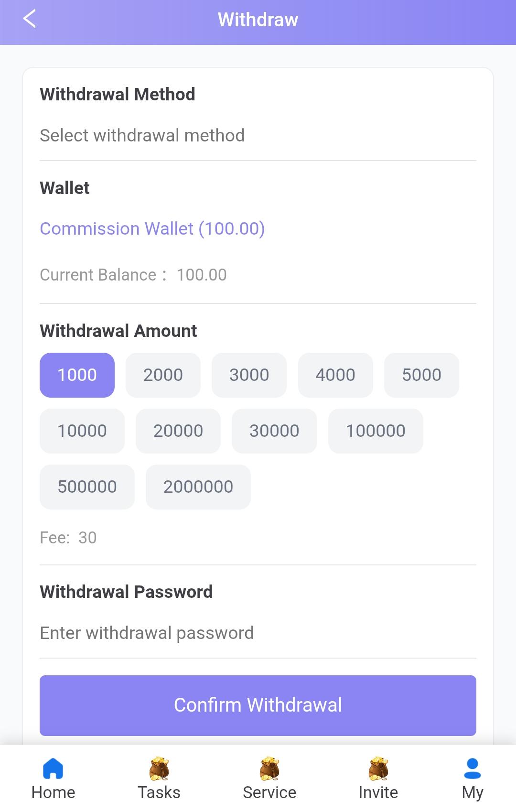
Task: Choose the 2000000 amount option
Action: coord(198,487)
